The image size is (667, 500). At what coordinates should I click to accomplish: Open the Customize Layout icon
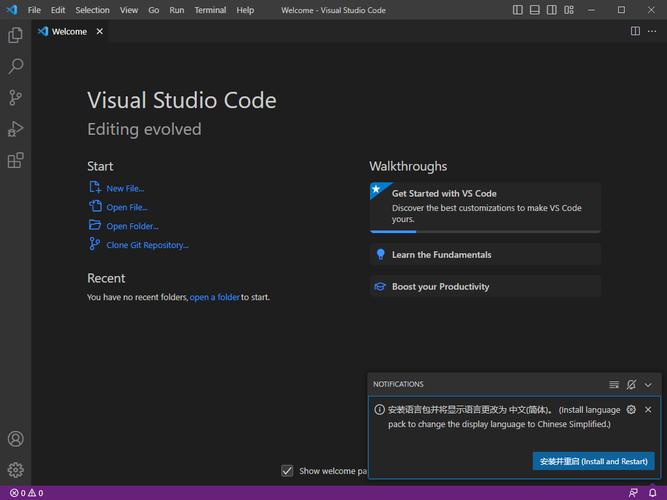(x=569, y=10)
